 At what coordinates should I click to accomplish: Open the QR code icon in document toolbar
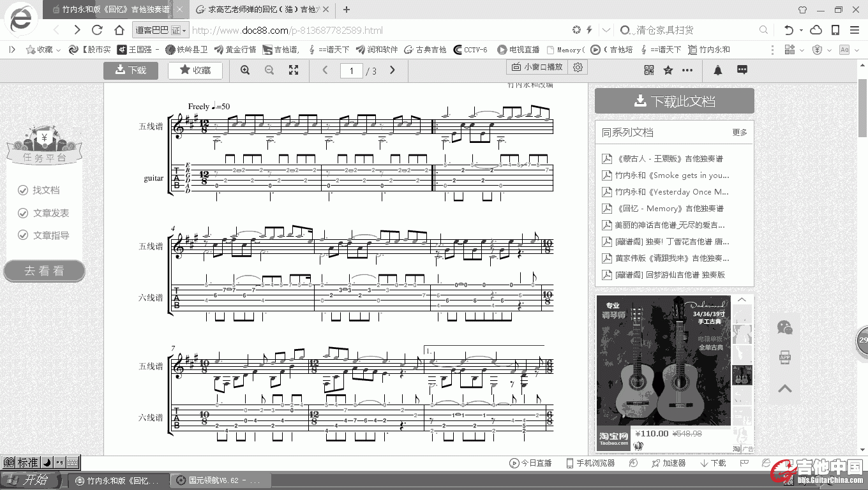pyautogui.click(x=649, y=70)
